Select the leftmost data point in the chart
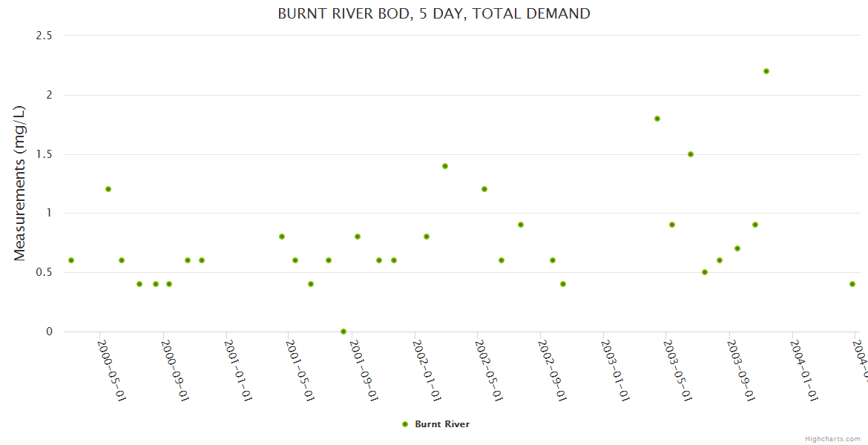The height and width of the screenshot is (445, 868). [x=71, y=260]
